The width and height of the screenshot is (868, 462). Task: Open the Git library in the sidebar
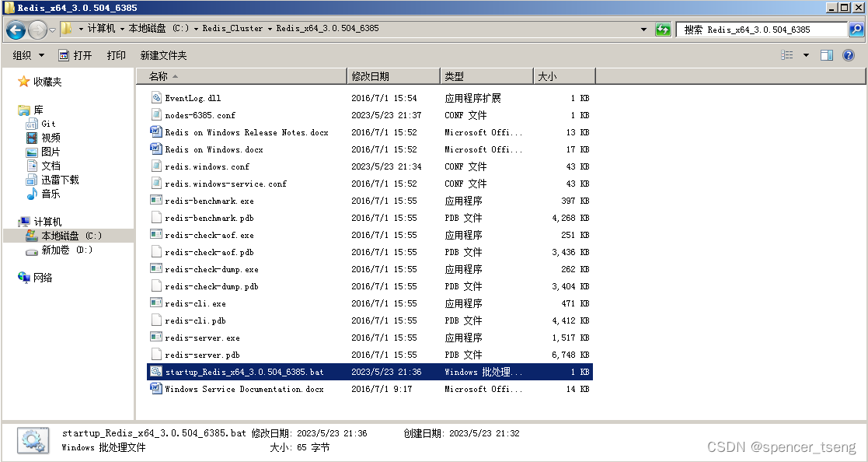pyautogui.click(x=47, y=123)
